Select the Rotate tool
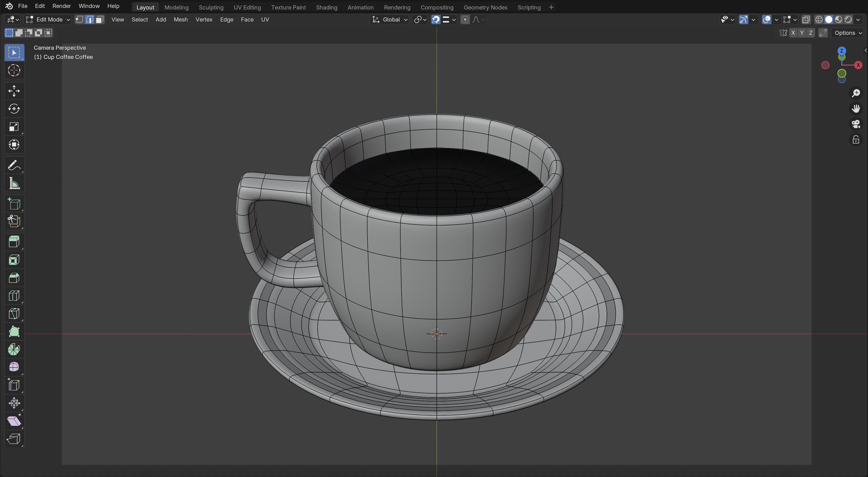The image size is (868, 477). click(14, 109)
